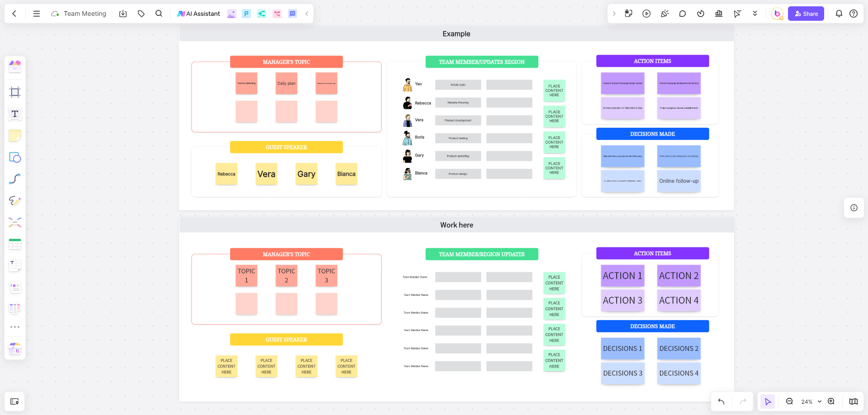This screenshot has height=415, width=868.
Task: Open the help question mark
Action: click(854, 14)
